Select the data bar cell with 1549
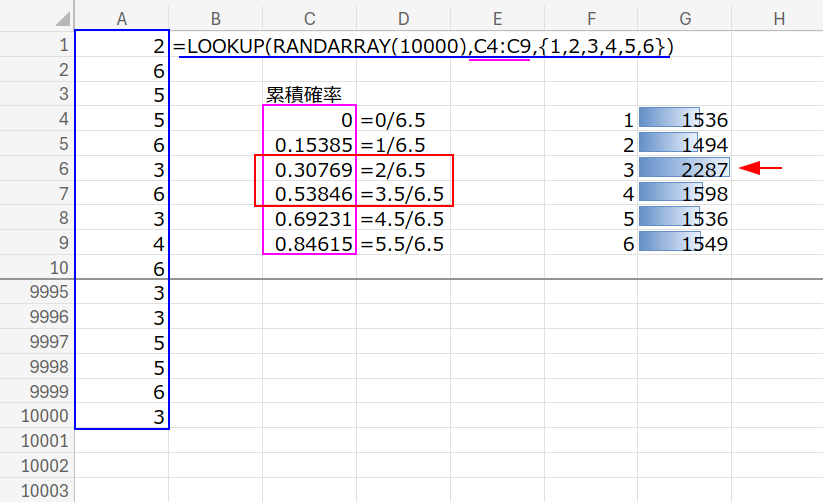 (684, 243)
